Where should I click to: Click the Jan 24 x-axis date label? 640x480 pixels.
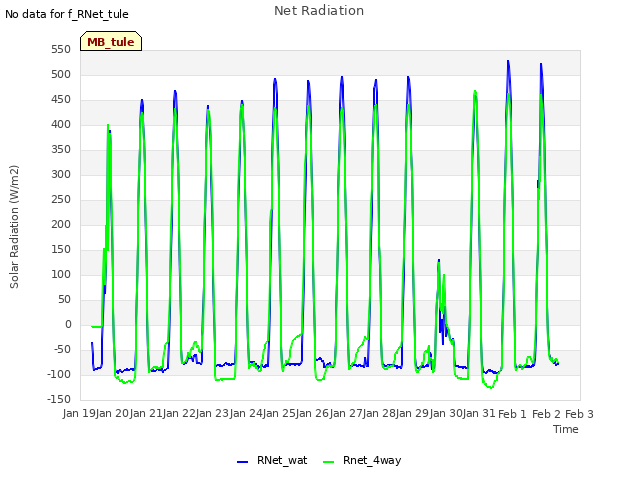[x=246, y=414]
